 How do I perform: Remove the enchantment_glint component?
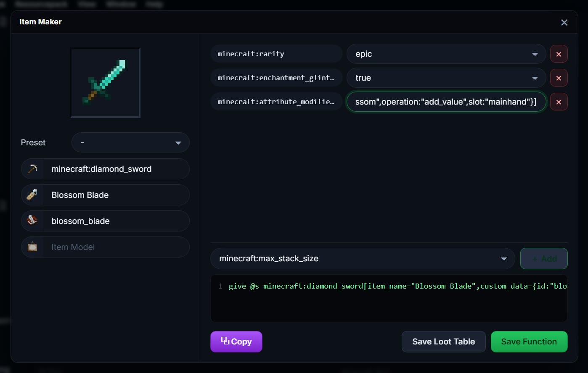click(559, 78)
